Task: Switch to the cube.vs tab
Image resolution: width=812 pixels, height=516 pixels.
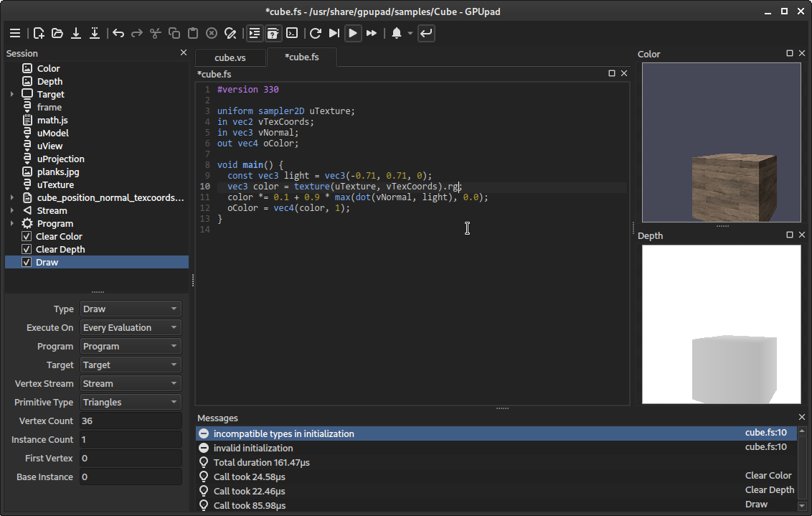Action: [230, 57]
